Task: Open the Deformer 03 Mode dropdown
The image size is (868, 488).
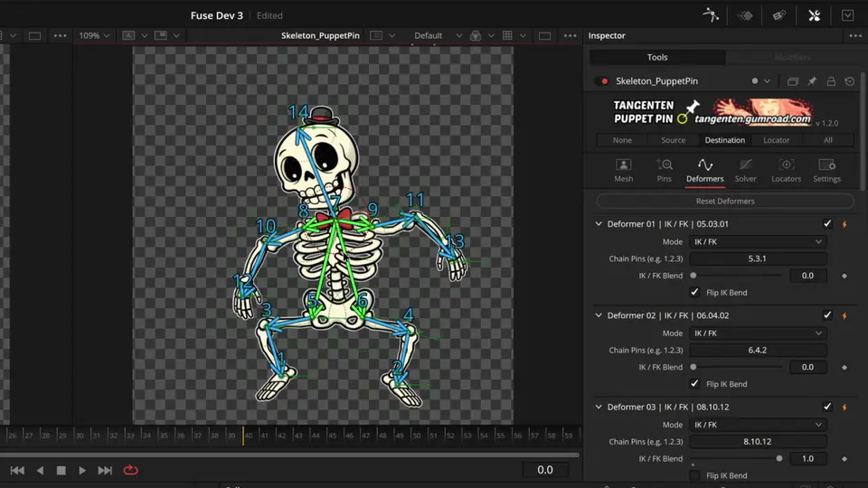Action: coord(758,425)
